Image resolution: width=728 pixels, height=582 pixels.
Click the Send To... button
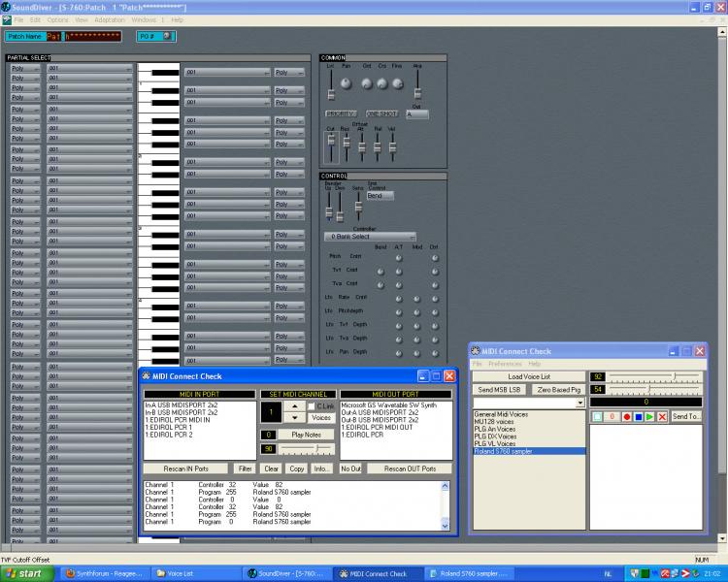click(686, 417)
